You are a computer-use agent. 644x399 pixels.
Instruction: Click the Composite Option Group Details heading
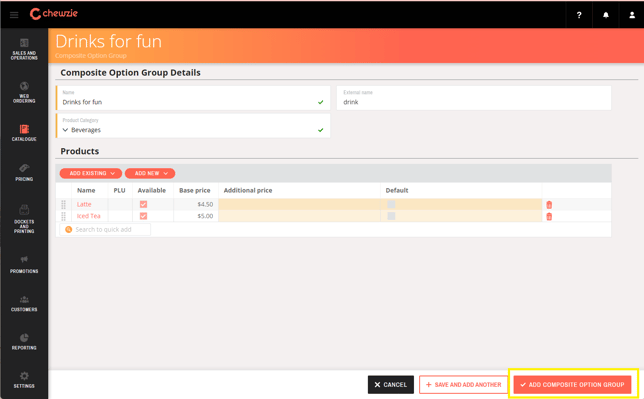[131, 73]
